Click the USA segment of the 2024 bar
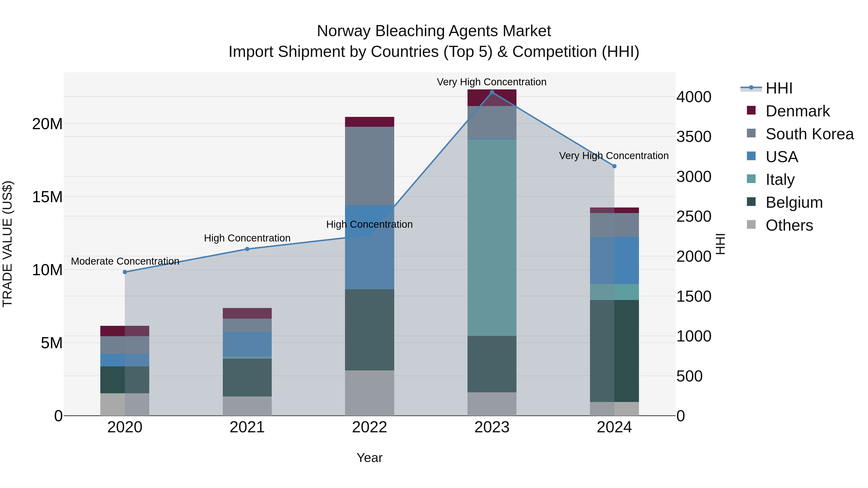Viewport: 868px width, 488px height. [614, 261]
